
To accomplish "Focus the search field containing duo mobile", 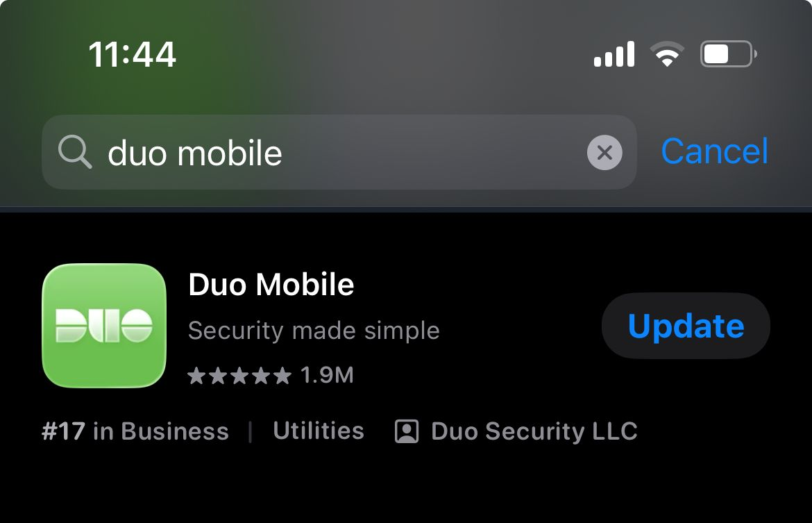I will (339, 152).
